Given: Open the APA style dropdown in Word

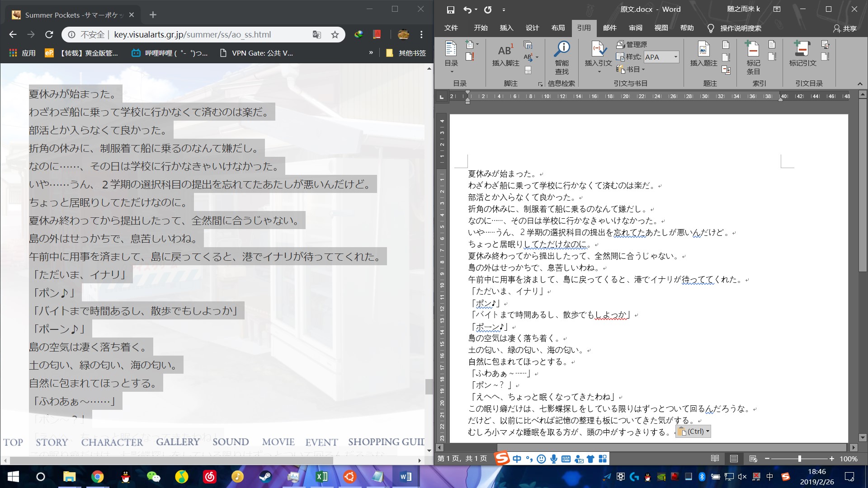Looking at the screenshot, I should [x=675, y=56].
